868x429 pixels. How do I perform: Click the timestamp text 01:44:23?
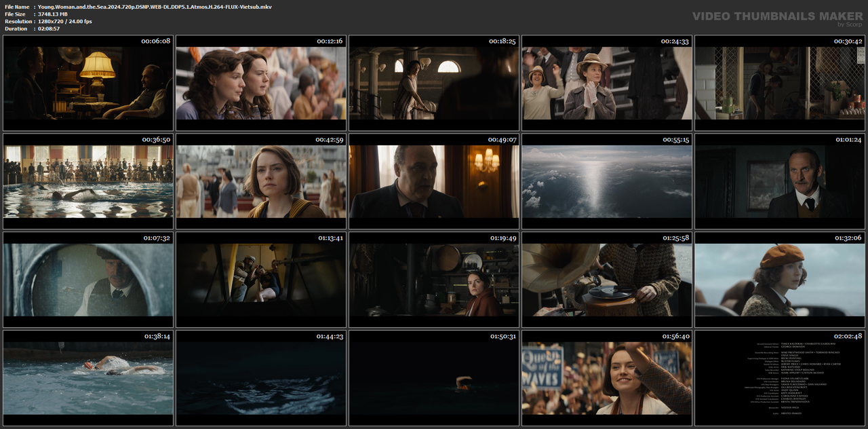click(x=329, y=337)
